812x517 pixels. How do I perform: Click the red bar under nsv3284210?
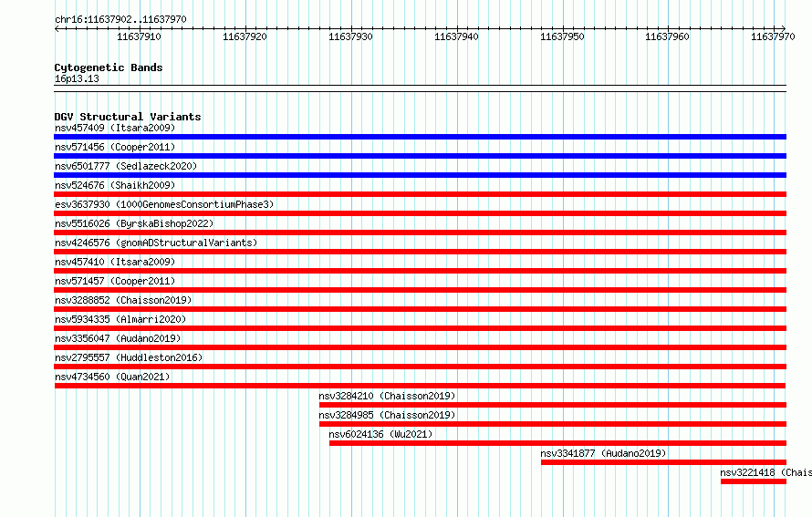point(553,405)
